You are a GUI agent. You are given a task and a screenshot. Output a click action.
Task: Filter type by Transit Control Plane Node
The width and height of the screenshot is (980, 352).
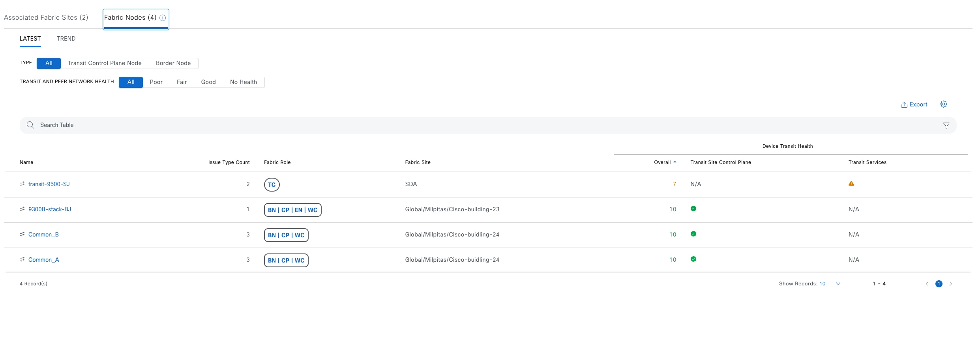coord(105,63)
